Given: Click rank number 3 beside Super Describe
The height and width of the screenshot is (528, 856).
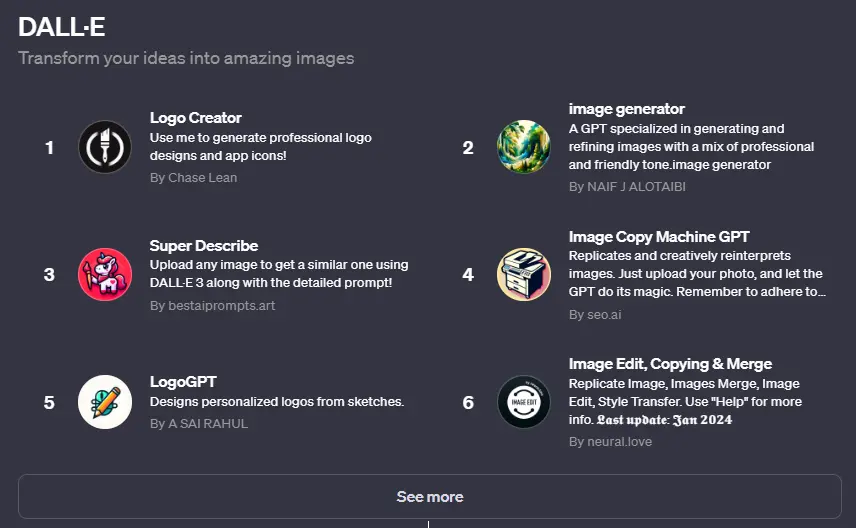Looking at the screenshot, I should click(x=49, y=275).
